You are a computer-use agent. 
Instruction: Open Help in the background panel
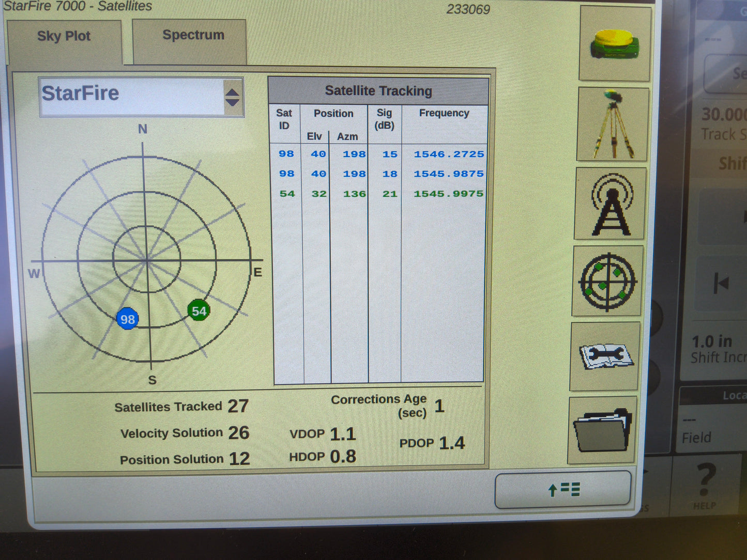coord(706,486)
